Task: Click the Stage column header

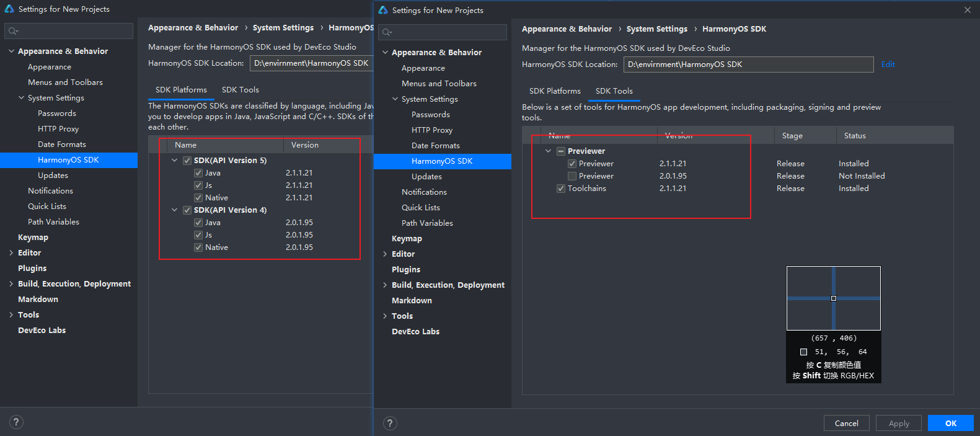Action: pyautogui.click(x=792, y=136)
